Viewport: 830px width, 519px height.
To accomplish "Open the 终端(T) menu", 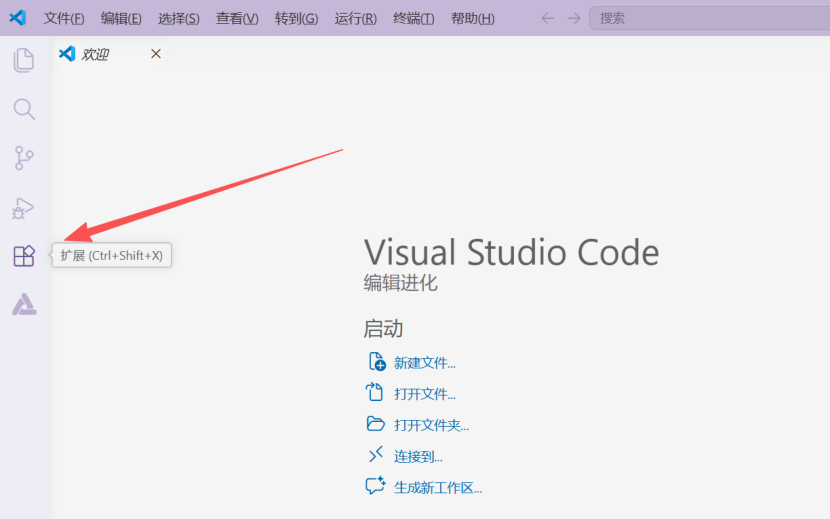I will tap(413, 19).
